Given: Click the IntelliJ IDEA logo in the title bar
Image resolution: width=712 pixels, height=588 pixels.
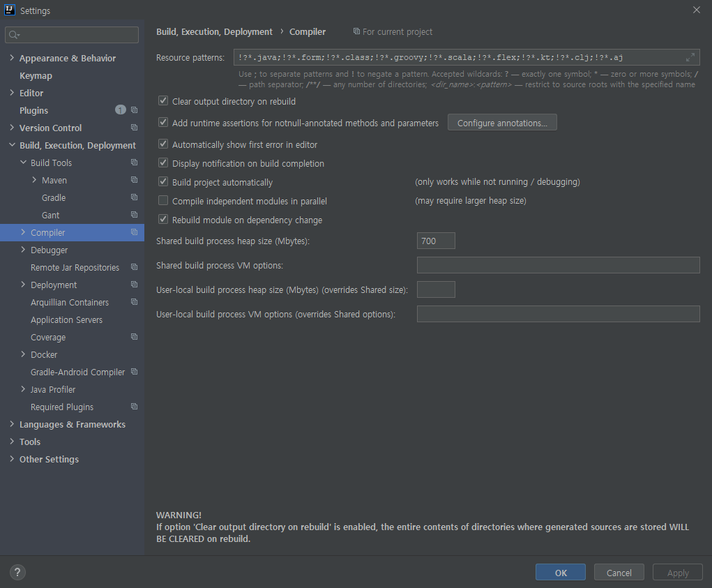Looking at the screenshot, I should (10, 10).
